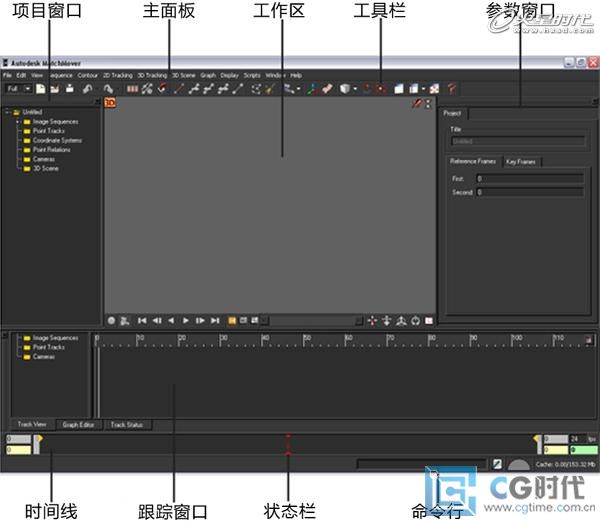Go to last frame
Viewport: 600px width, 521px height.
tap(215, 321)
